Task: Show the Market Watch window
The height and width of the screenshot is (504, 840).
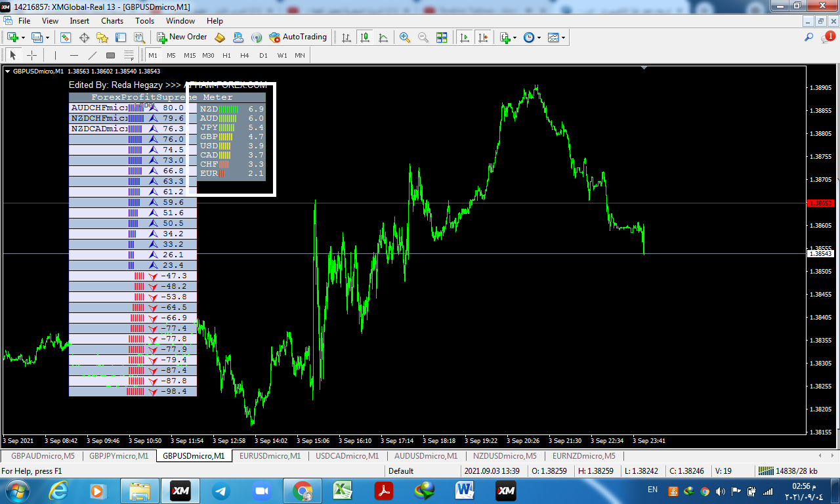Action: (x=66, y=37)
